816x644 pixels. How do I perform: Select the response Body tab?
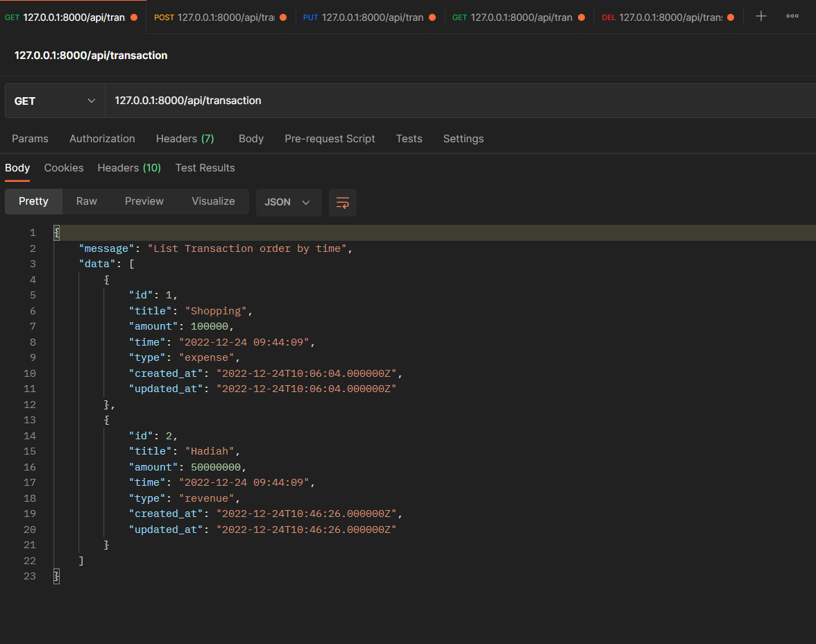17,168
